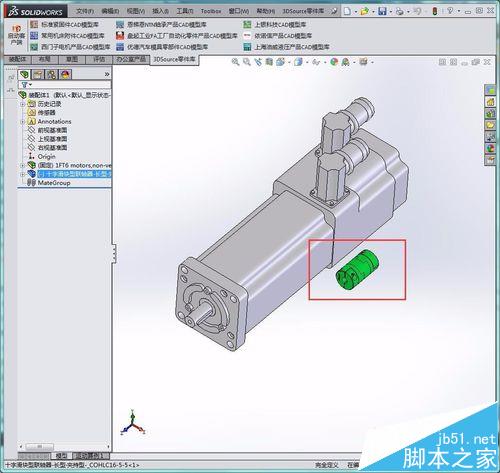500x473 pixels.
Task: Open the 西门子电机产品CAD模型库 library
Action: [70, 47]
